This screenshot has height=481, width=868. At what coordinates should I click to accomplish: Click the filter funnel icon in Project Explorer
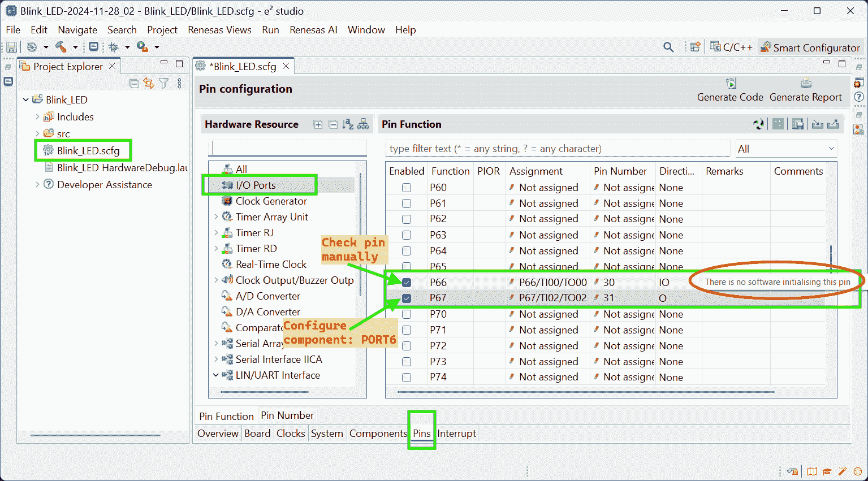pos(164,84)
